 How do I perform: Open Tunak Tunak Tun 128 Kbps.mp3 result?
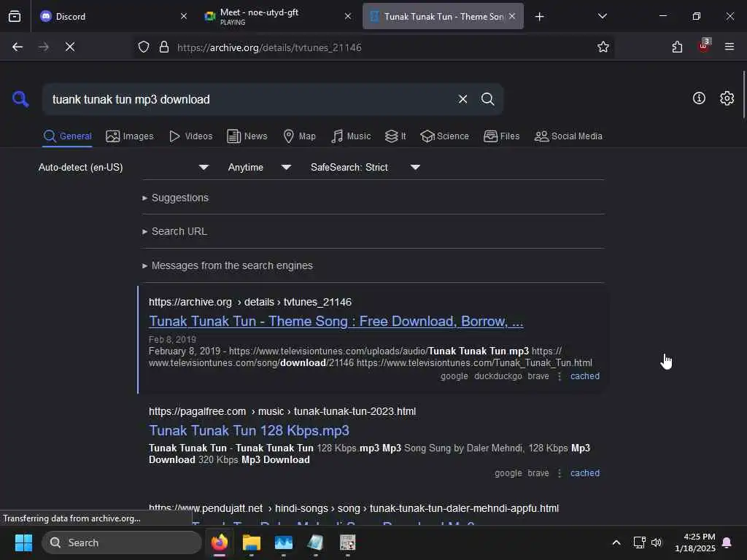(x=249, y=430)
